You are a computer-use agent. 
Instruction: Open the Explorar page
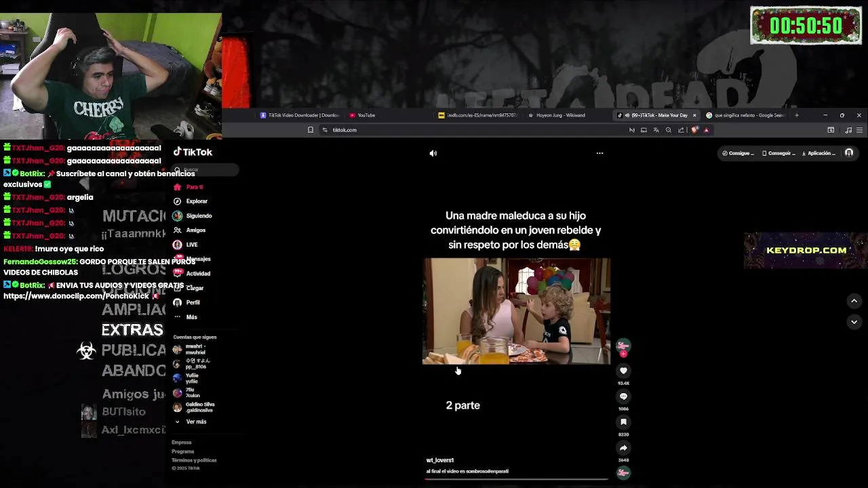[x=191, y=201]
